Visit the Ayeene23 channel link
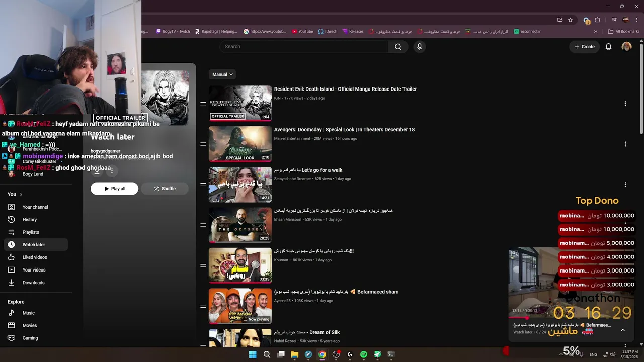The width and height of the screenshot is (644, 362). (283, 301)
